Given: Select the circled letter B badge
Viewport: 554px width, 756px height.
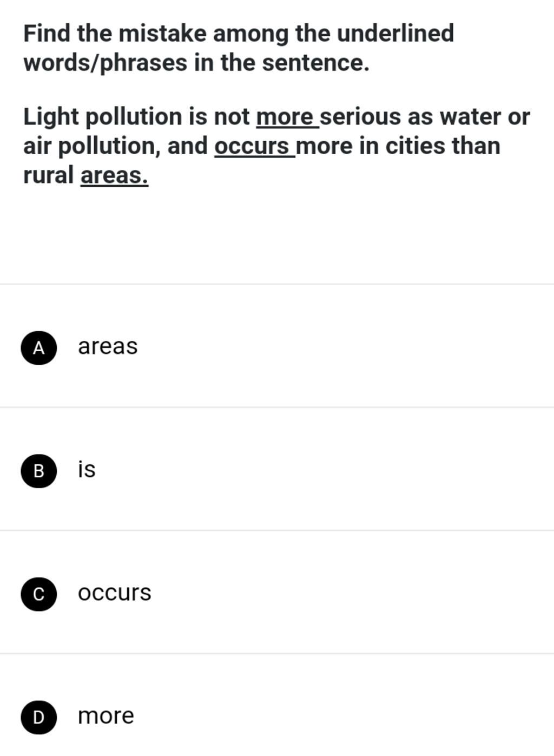Looking at the screenshot, I should [x=38, y=471].
